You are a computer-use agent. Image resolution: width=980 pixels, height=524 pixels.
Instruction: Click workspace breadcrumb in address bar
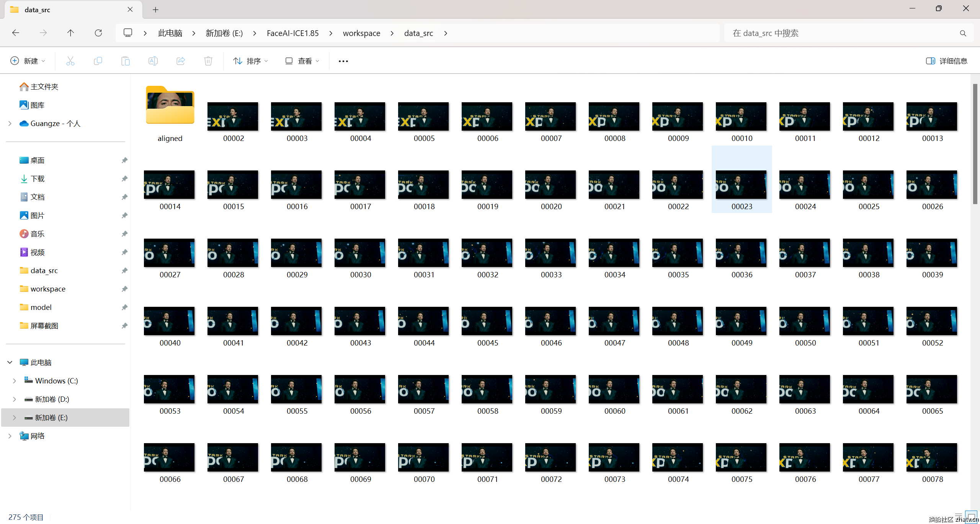tap(361, 33)
